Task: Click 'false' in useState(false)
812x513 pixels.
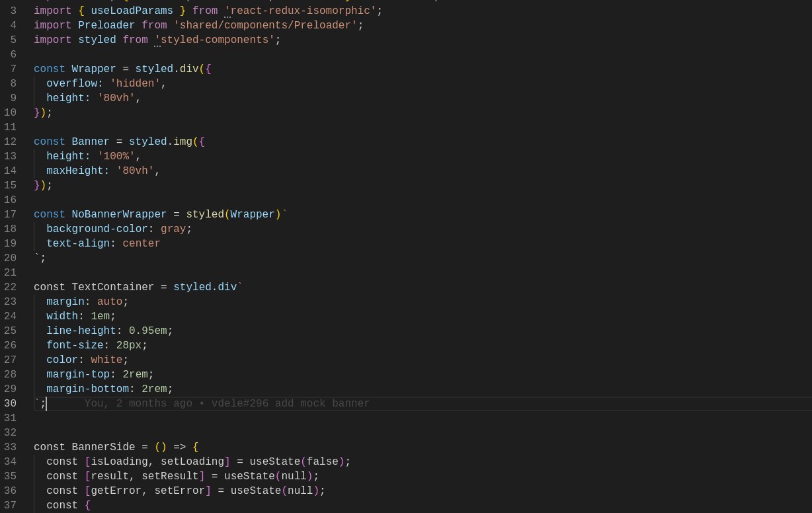Action: pos(323,461)
